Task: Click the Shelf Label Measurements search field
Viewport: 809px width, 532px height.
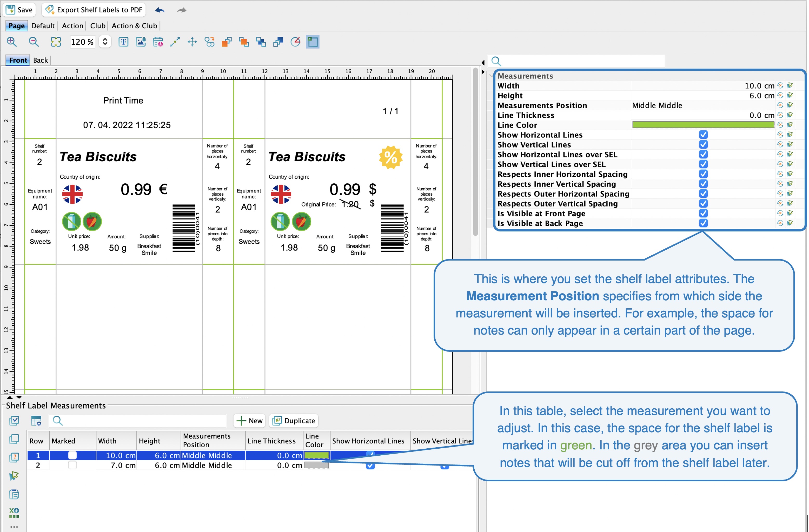Action: tap(138, 421)
